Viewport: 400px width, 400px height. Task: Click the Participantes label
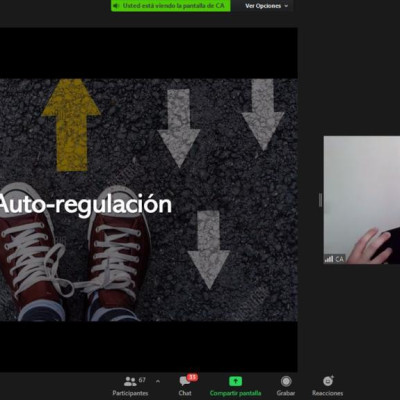[x=130, y=393]
